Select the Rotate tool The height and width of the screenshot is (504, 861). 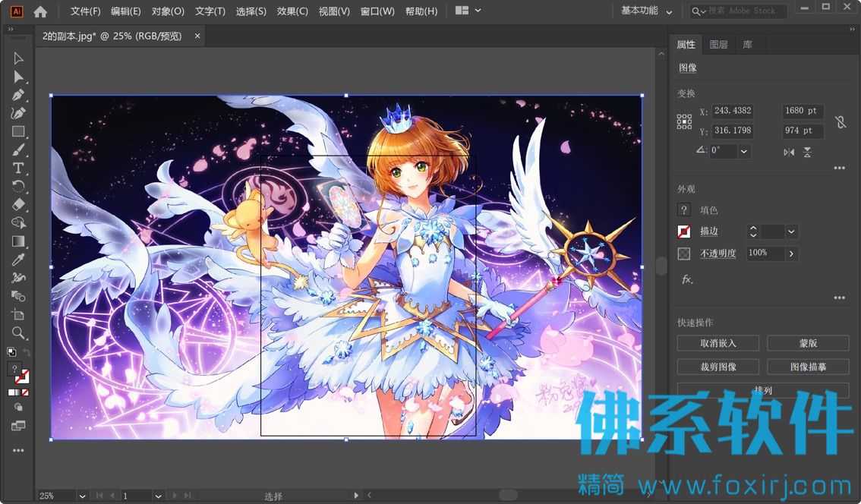tap(18, 186)
